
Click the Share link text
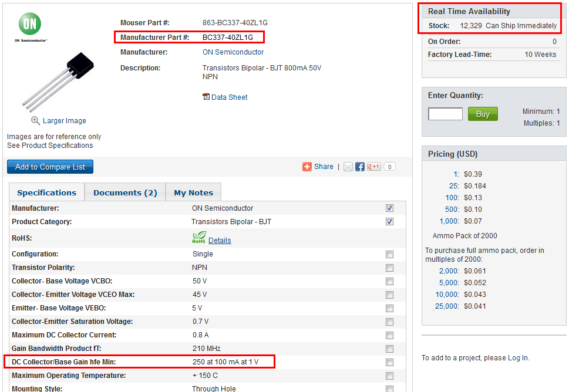324,167
